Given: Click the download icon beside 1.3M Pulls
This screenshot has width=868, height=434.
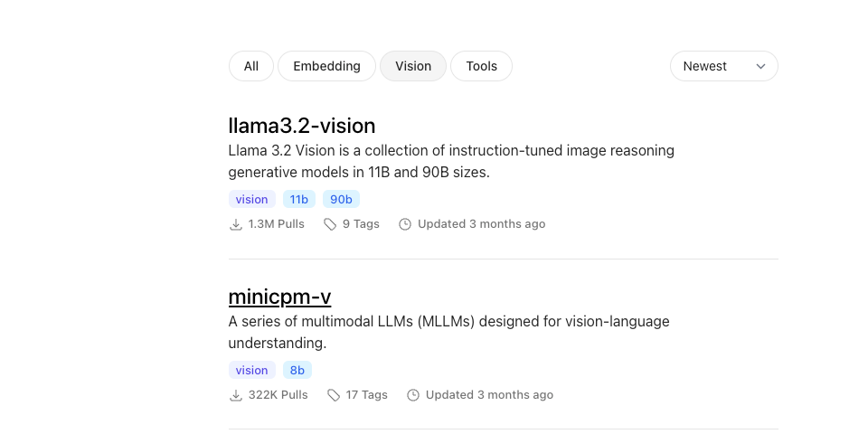Looking at the screenshot, I should pyautogui.click(x=236, y=224).
